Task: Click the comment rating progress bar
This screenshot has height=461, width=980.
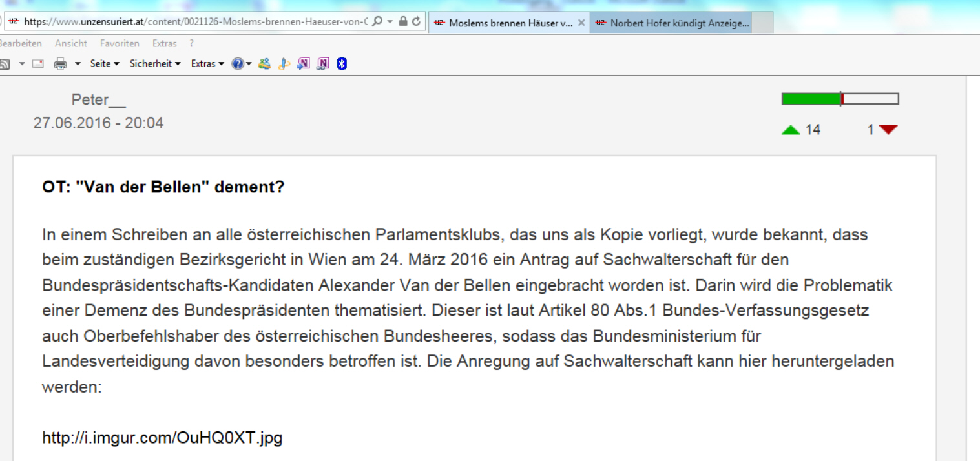Action: click(840, 99)
